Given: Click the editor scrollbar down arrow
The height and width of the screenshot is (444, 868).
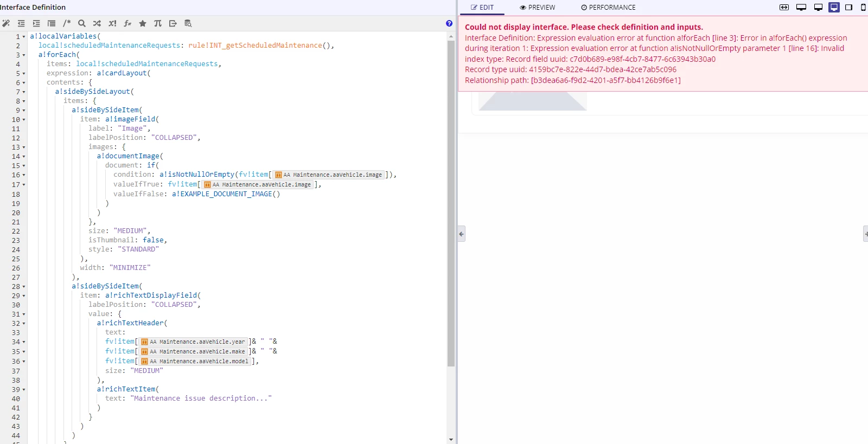Looking at the screenshot, I should [451, 440].
